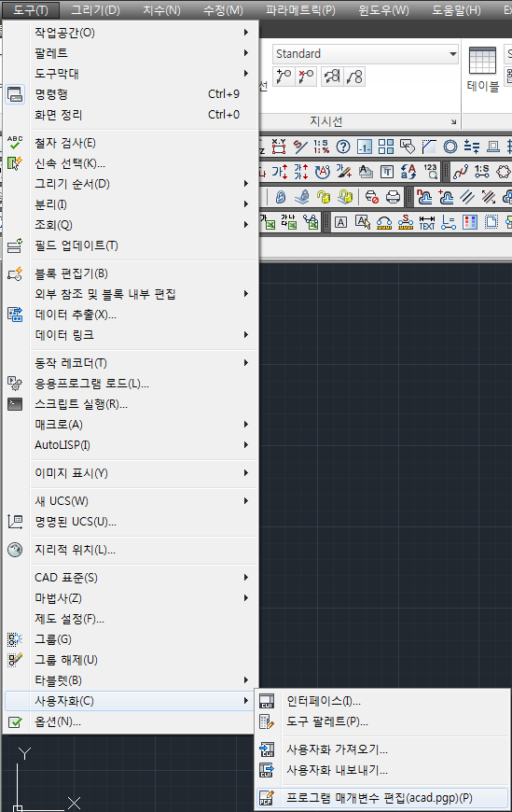The image size is (512, 812).
Task: Open the Standard multileader style dropdown
Action: coord(366,54)
